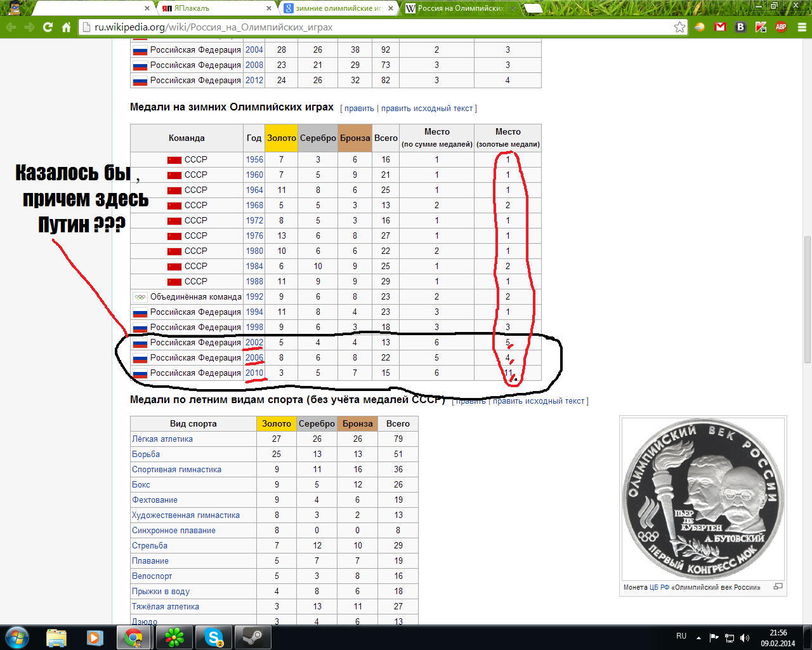Open the Olympic coin image thumbnail

[704, 498]
